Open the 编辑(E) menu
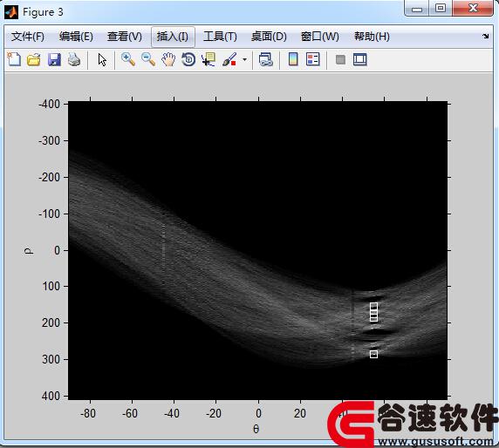Screen dimensions: 499x448 (x=76, y=37)
